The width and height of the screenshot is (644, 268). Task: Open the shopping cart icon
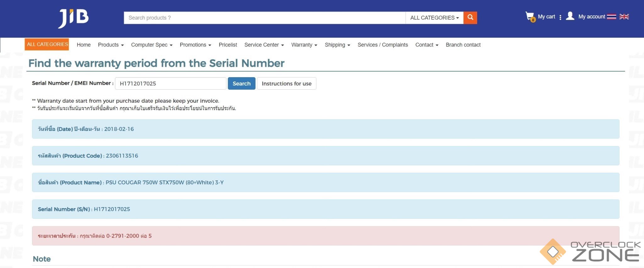click(x=530, y=17)
